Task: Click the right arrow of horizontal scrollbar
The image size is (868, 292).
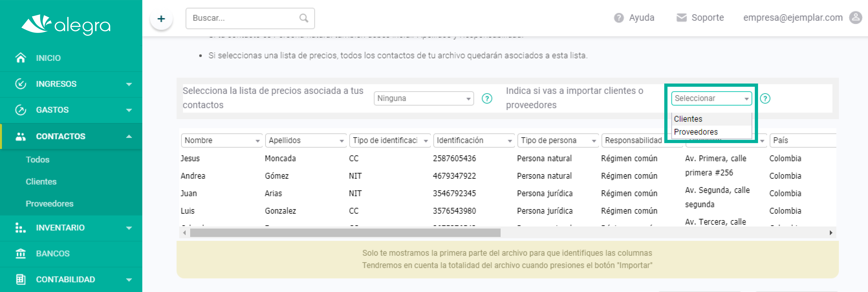Action: coord(831,233)
